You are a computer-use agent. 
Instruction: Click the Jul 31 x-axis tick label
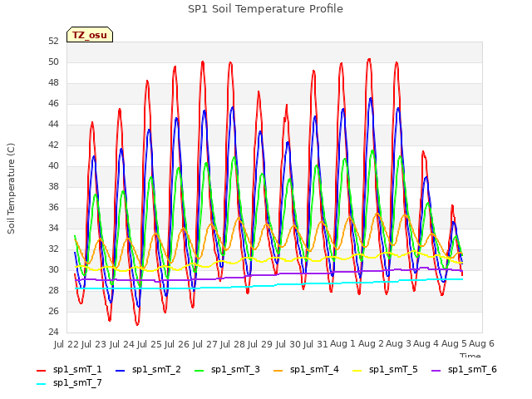(x=316, y=344)
